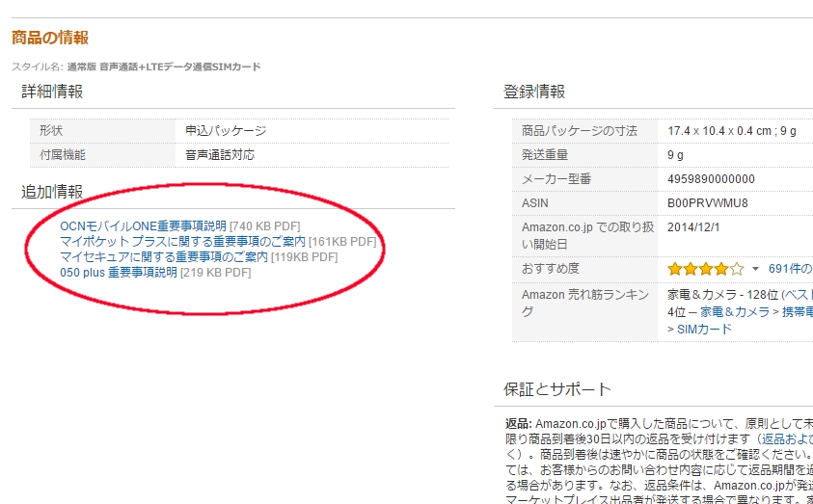Click the 商品の情報 heading
The width and height of the screenshot is (813, 504).
50,38
